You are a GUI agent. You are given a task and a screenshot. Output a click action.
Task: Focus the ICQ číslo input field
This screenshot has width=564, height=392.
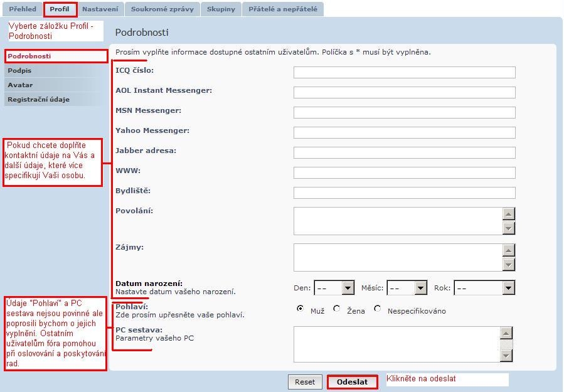click(x=404, y=73)
